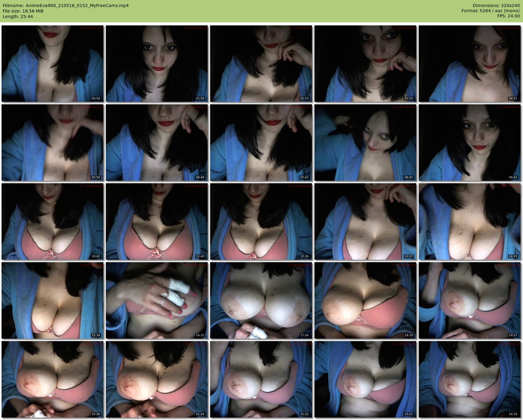Screen dimensions: 523x420
Task: Open the frame at timestamp 02:55
Action: tap(261, 64)
